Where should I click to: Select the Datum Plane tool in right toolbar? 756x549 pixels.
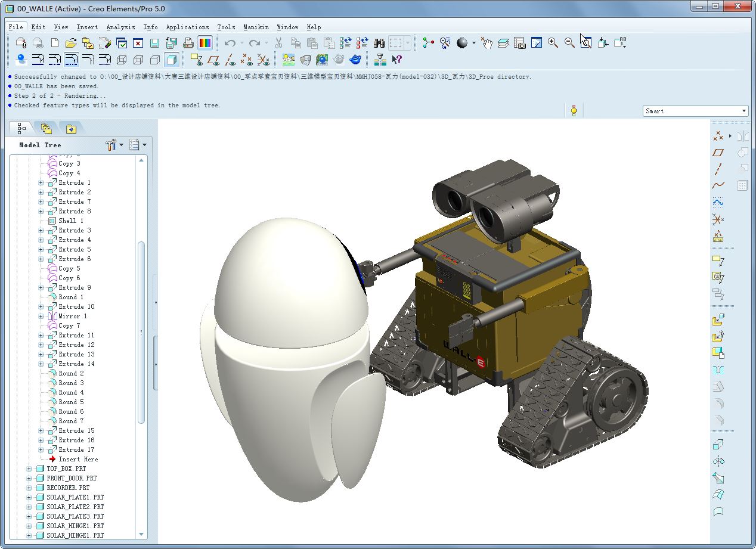pyautogui.click(x=718, y=153)
